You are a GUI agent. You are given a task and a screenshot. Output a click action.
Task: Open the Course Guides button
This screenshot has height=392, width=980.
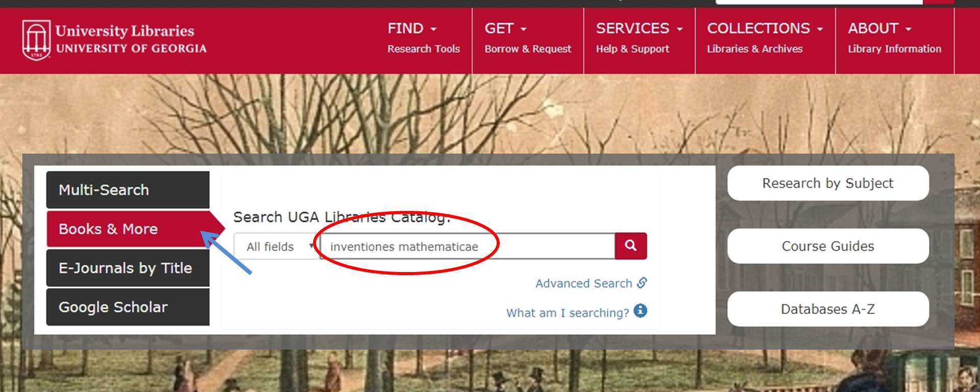(x=828, y=246)
